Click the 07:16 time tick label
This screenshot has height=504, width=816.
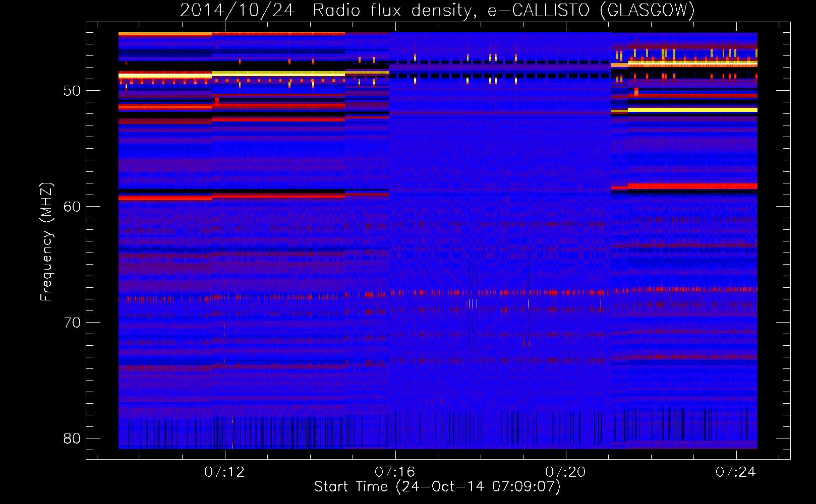(x=395, y=472)
